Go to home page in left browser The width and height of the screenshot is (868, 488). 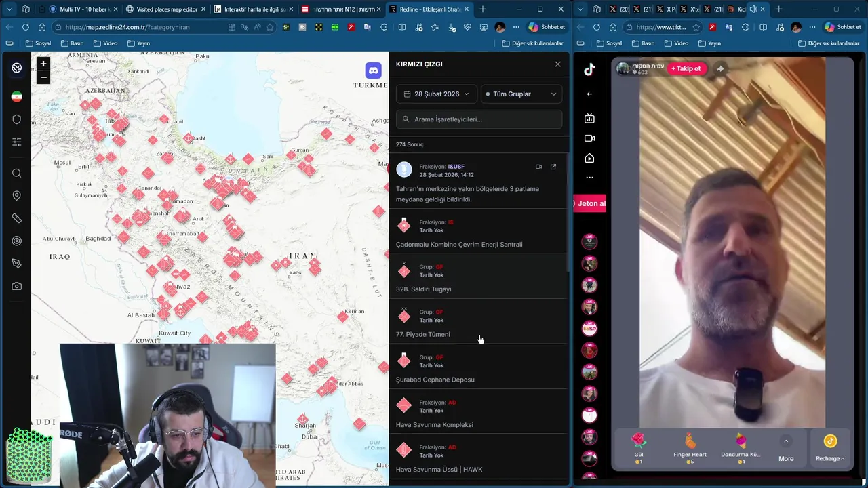(42, 27)
